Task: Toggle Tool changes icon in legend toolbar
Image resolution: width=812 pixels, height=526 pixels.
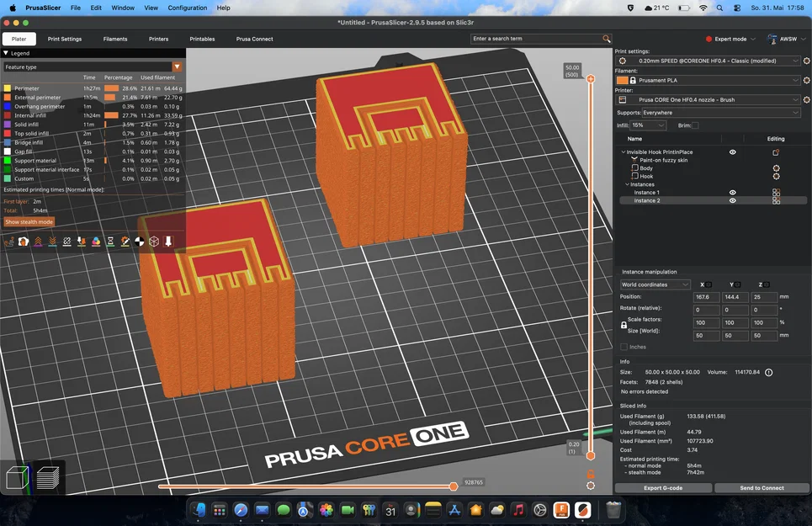Action: click(82, 242)
